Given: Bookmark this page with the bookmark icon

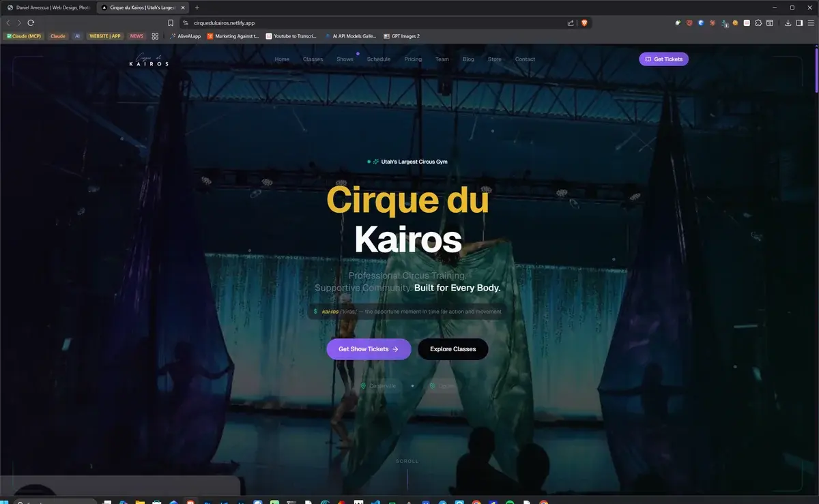Looking at the screenshot, I should [x=171, y=23].
